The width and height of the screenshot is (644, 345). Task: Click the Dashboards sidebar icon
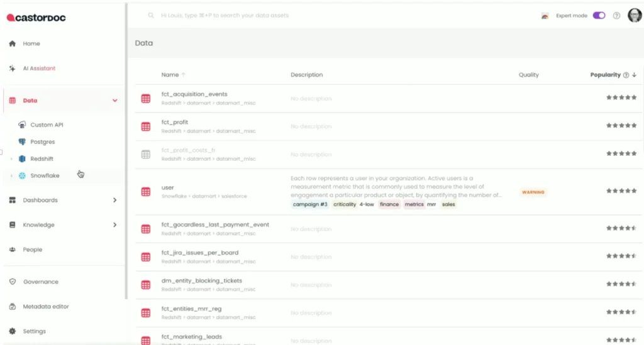[13, 200]
